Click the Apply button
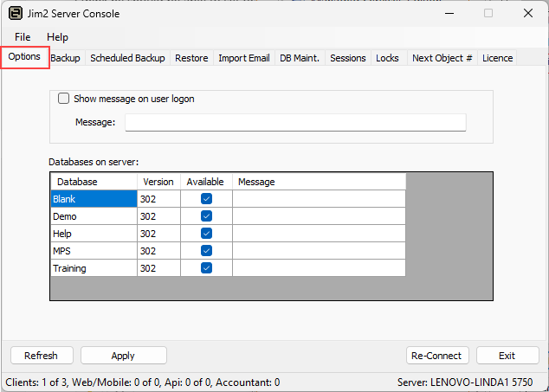 [123, 356]
